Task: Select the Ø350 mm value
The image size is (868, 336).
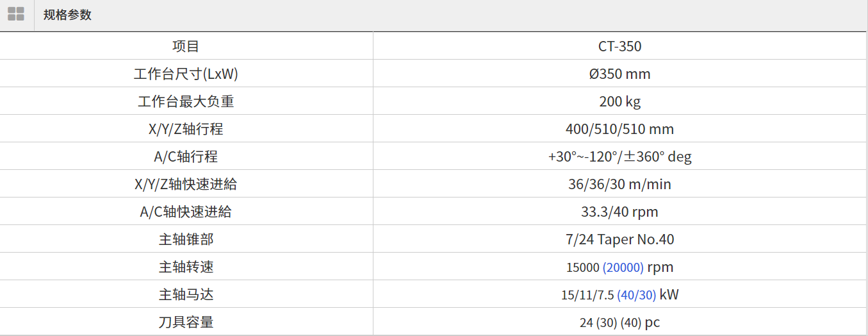Action: tap(619, 74)
